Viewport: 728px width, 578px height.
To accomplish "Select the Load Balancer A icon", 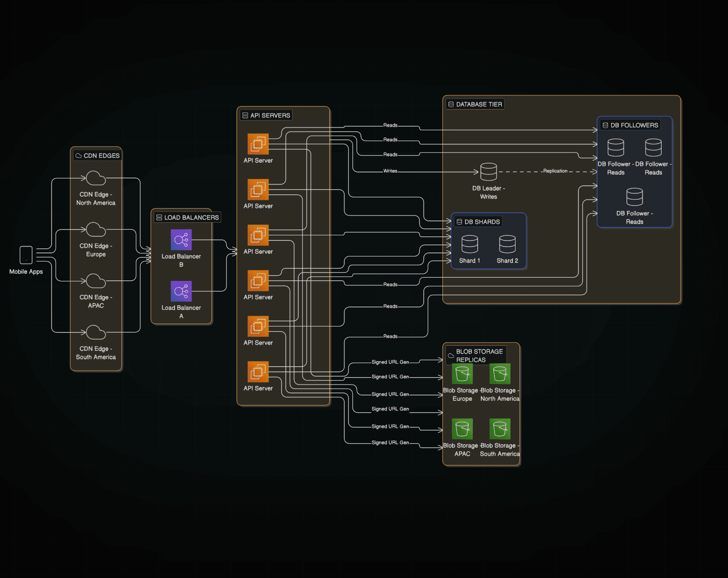I will click(x=181, y=291).
